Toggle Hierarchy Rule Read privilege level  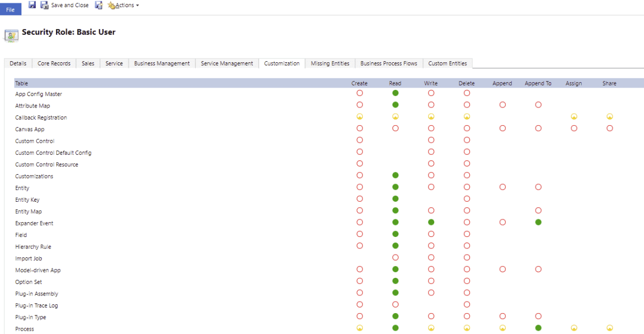[395, 246]
